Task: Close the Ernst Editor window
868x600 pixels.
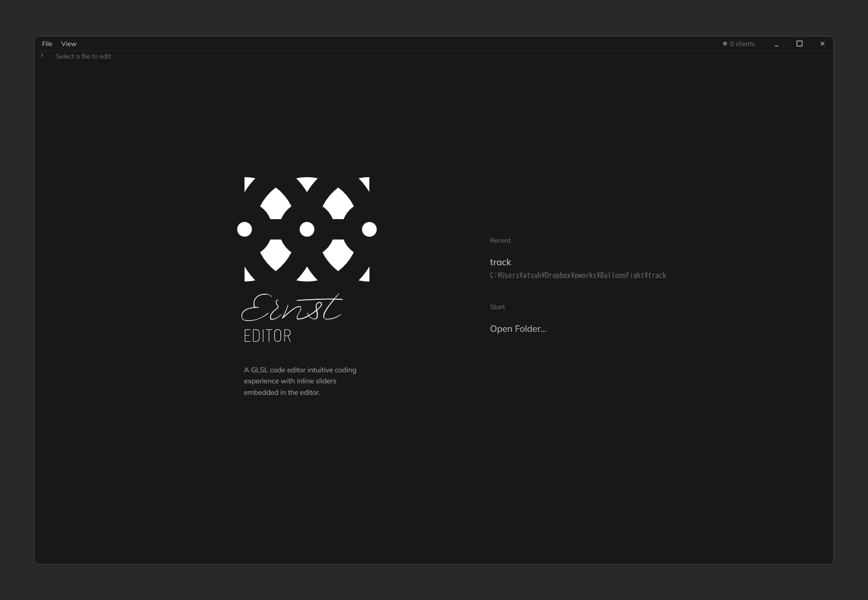Action: click(x=822, y=44)
